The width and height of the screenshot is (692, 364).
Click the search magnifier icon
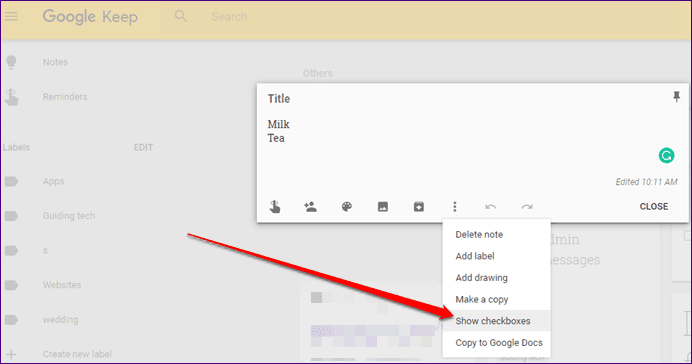(x=181, y=17)
